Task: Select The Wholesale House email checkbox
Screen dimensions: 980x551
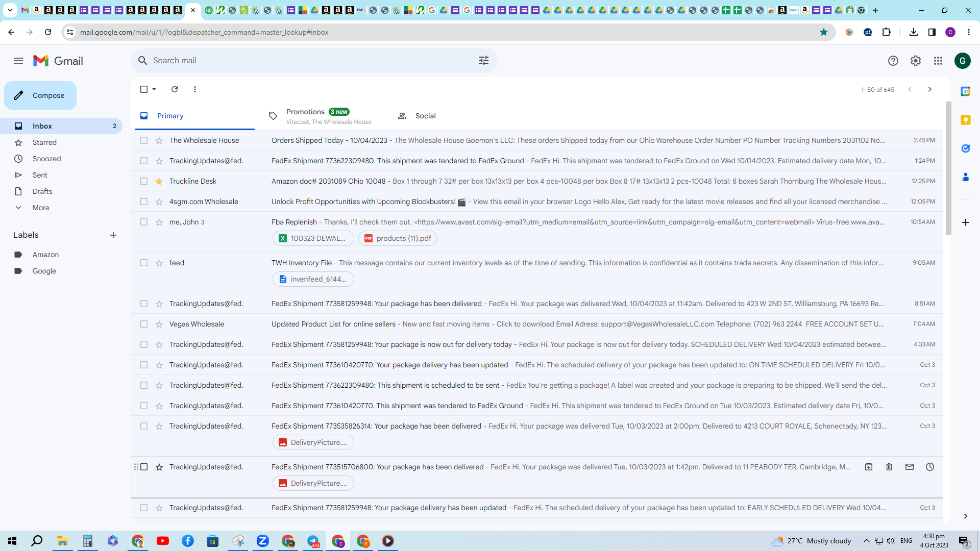Action: tap(144, 140)
